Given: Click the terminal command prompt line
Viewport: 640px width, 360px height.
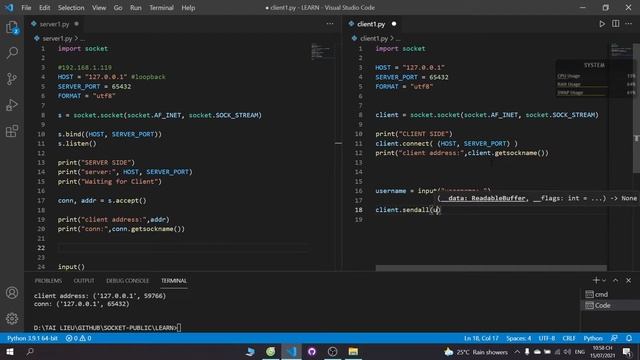Looking at the screenshot, I should [108, 328].
